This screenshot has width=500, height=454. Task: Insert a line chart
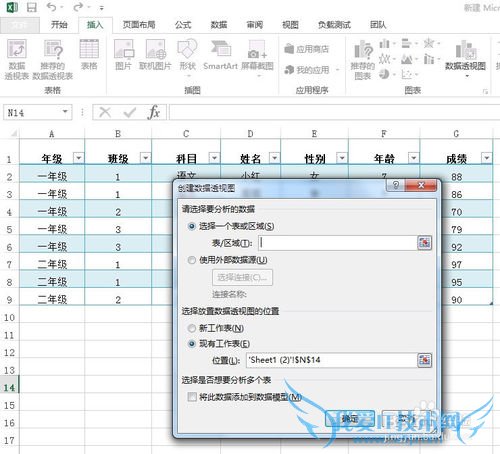[x=387, y=59]
